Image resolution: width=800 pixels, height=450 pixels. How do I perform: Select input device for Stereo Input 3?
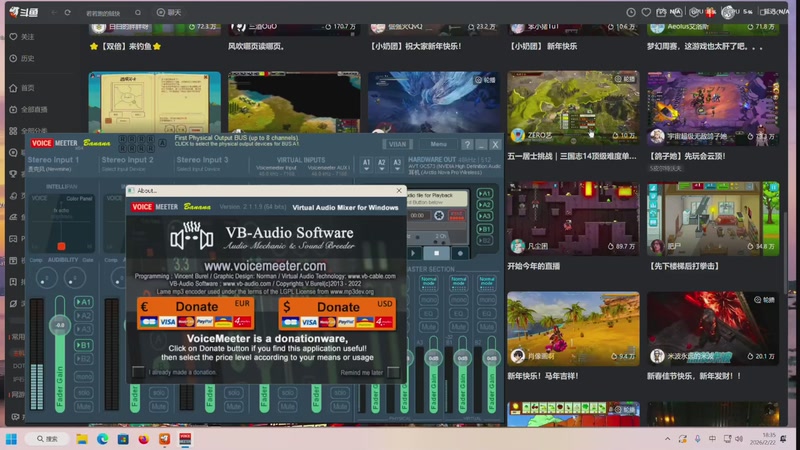pyautogui.click(x=198, y=169)
